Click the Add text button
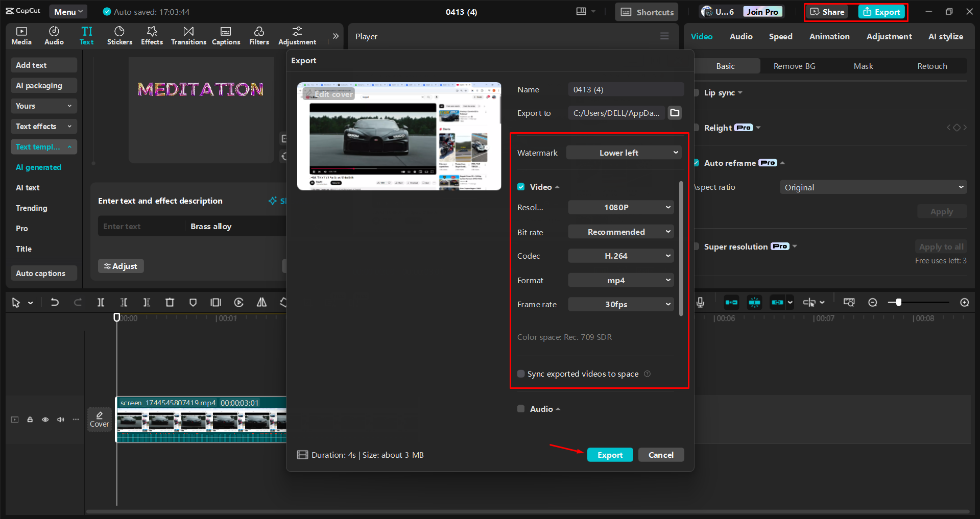980x519 pixels. (44, 65)
